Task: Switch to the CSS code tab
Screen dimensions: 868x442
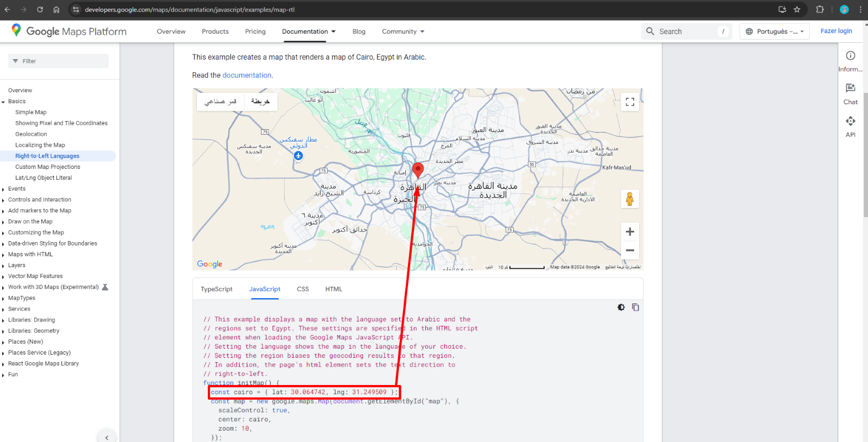Action: point(303,289)
